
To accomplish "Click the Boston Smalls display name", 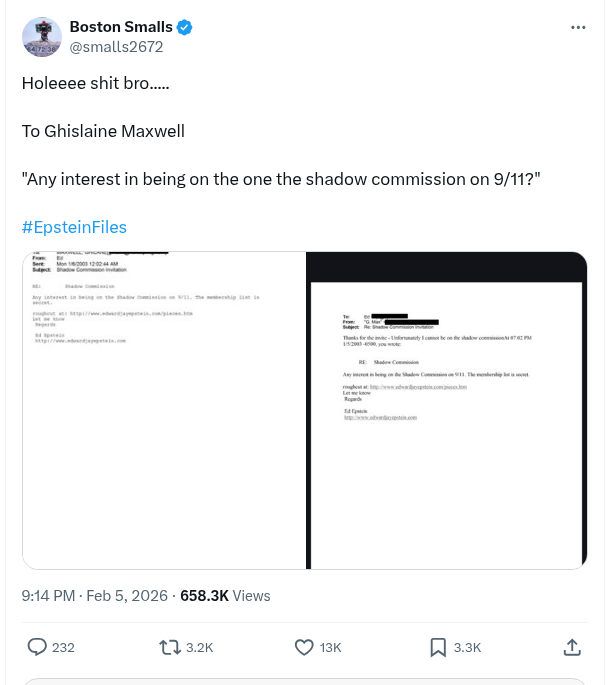I will [121, 27].
